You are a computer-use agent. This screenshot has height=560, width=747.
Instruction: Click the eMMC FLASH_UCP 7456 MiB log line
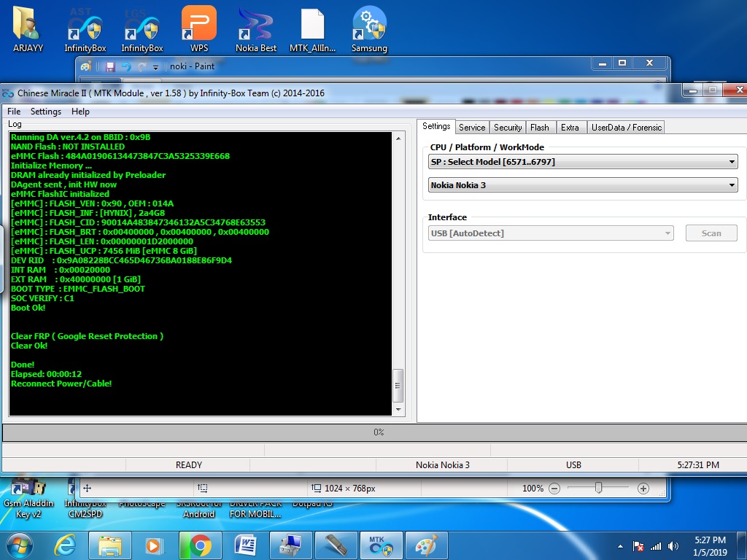[104, 251]
